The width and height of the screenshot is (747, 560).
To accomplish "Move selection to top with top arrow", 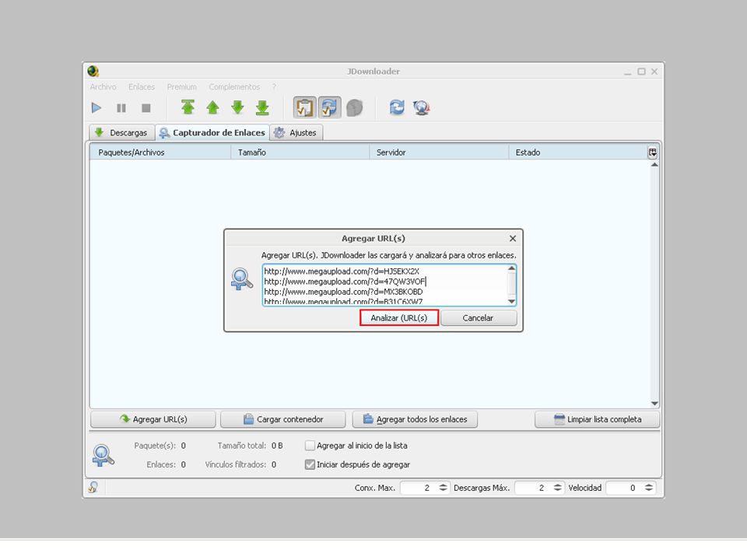I will 188,107.
